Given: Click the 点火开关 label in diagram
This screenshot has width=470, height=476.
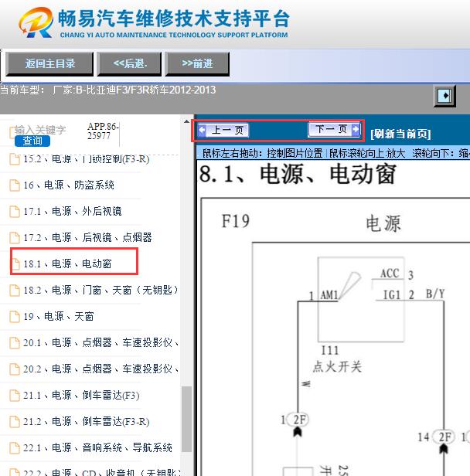Looking at the screenshot, I should point(337,367).
